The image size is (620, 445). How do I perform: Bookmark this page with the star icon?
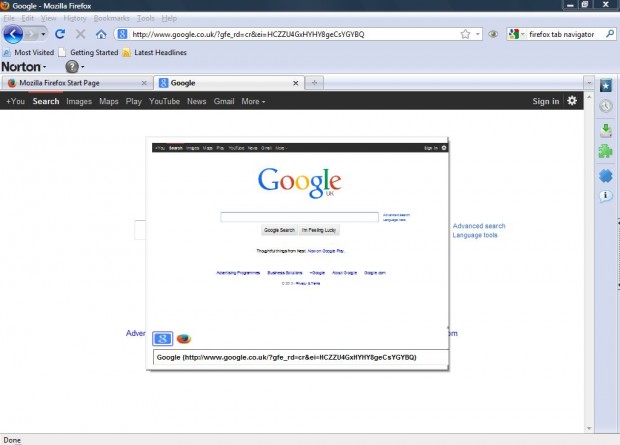pos(465,34)
